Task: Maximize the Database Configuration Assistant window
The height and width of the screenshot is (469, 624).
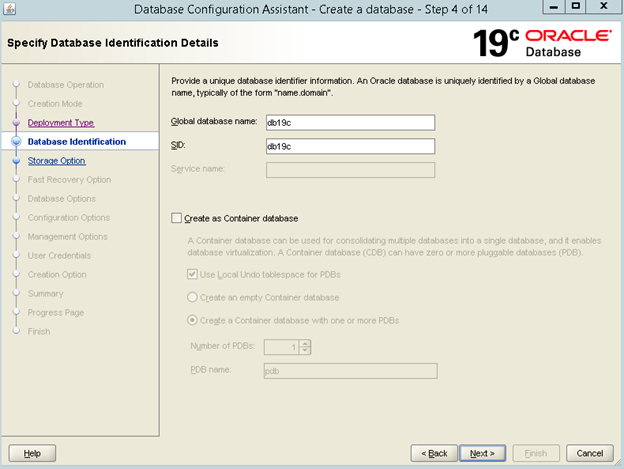Action: 576,7
